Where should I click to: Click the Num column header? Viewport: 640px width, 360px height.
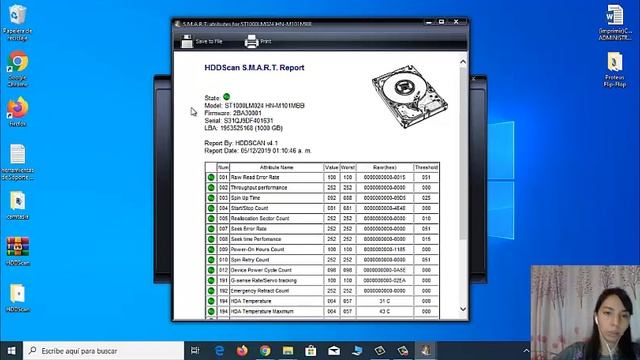(x=223, y=167)
